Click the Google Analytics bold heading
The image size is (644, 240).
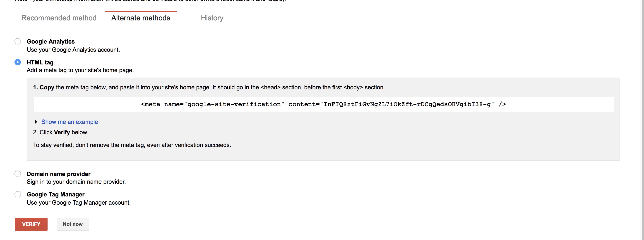click(50, 42)
